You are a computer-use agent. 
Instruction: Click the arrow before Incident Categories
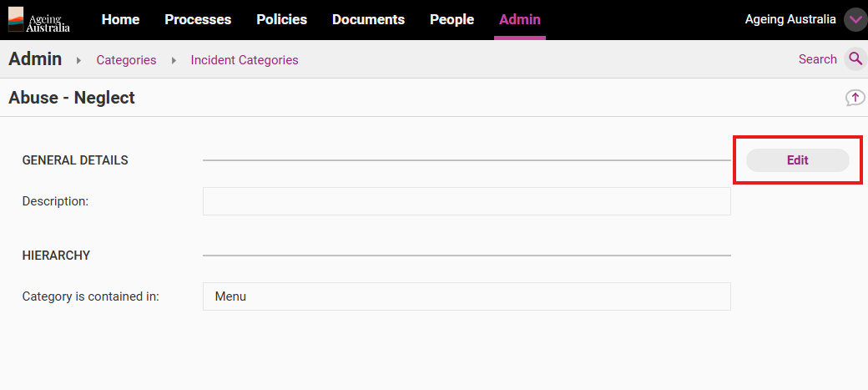(x=174, y=60)
